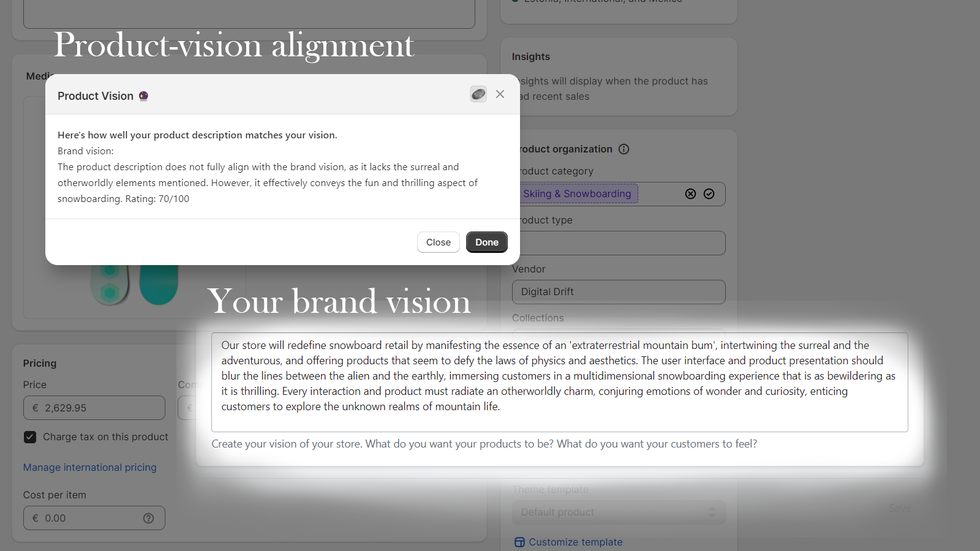This screenshot has height=551, width=980.
Task: Click the crystal ball icon beside Product Vision
Action: [x=143, y=96]
